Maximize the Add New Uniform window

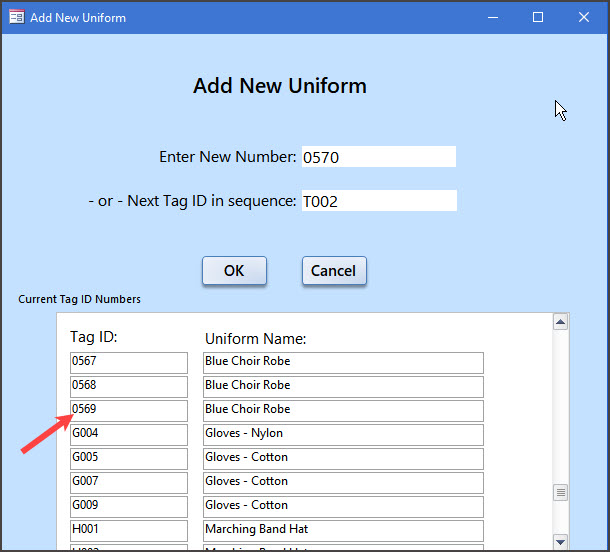click(538, 17)
